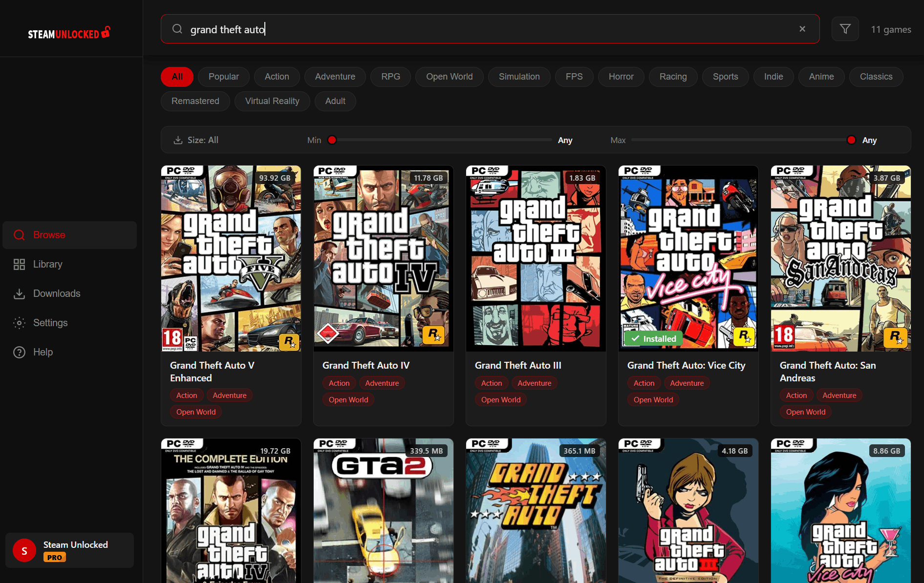Filter by Classics category

876,77
